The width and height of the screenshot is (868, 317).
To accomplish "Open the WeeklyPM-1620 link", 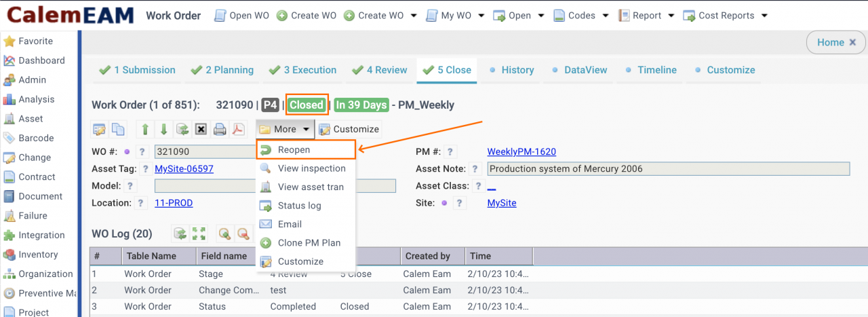I will pos(521,151).
